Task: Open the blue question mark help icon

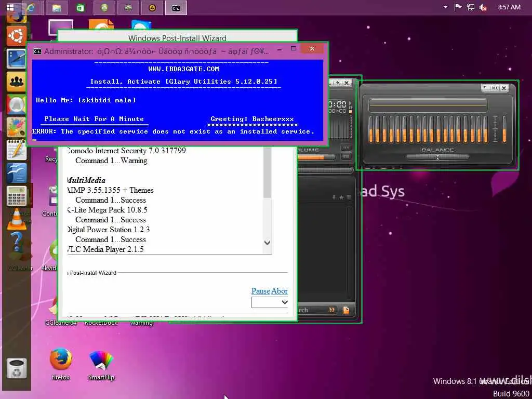Action: (x=16, y=242)
